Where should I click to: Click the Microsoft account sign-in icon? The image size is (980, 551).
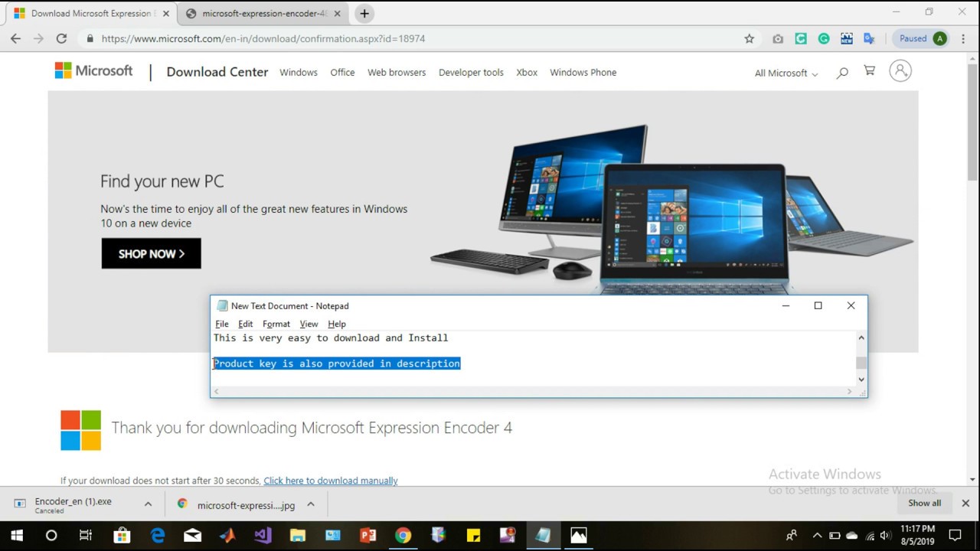click(x=900, y=71)
